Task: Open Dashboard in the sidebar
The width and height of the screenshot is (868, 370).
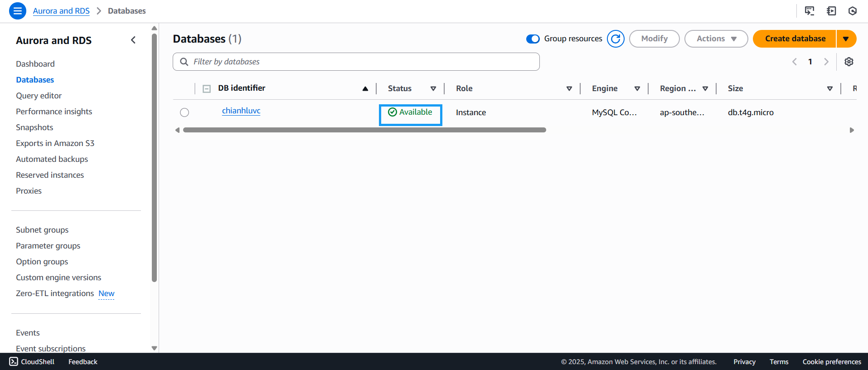Action: click(x=35, y=64)
